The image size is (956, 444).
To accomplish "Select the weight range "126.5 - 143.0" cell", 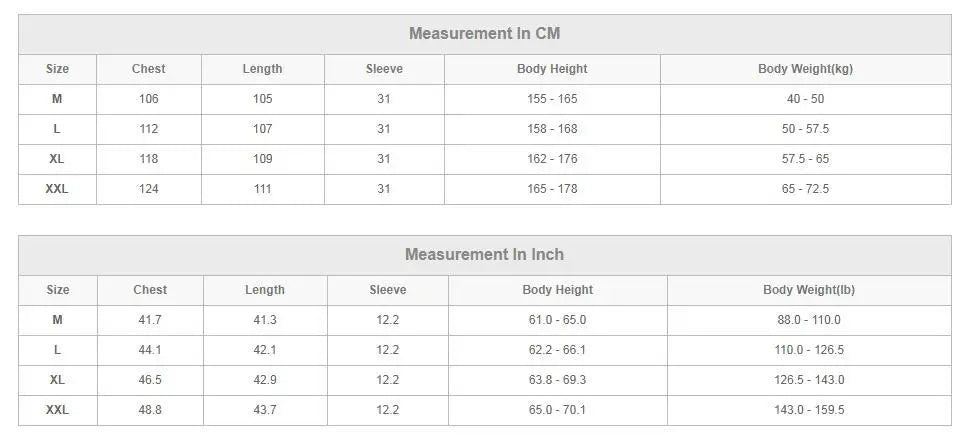I will (808, 380).
